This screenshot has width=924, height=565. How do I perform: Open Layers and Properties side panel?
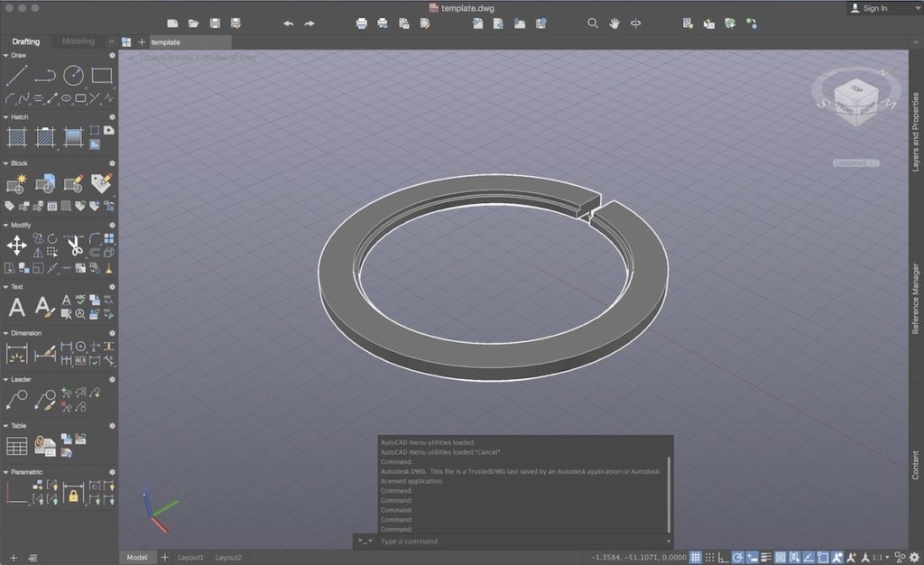915,132
